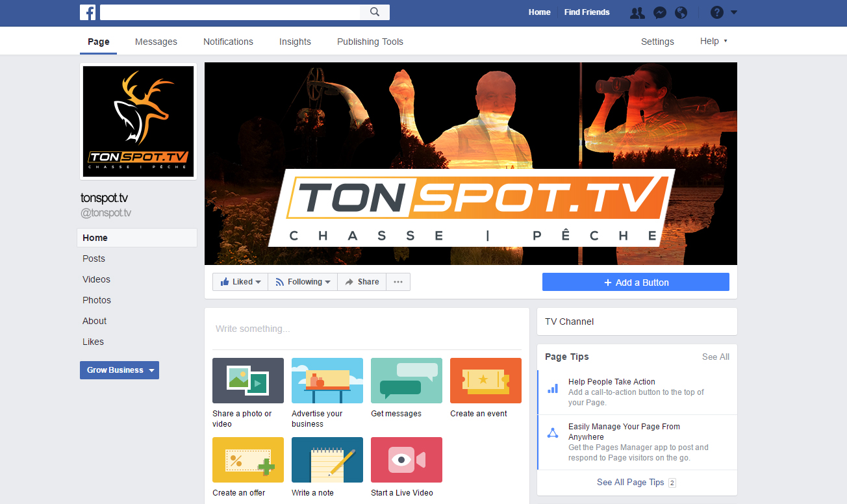Expand the Help dropdown in page menu
This screenshot has width=847, height=504.
[x=713, y=41]
